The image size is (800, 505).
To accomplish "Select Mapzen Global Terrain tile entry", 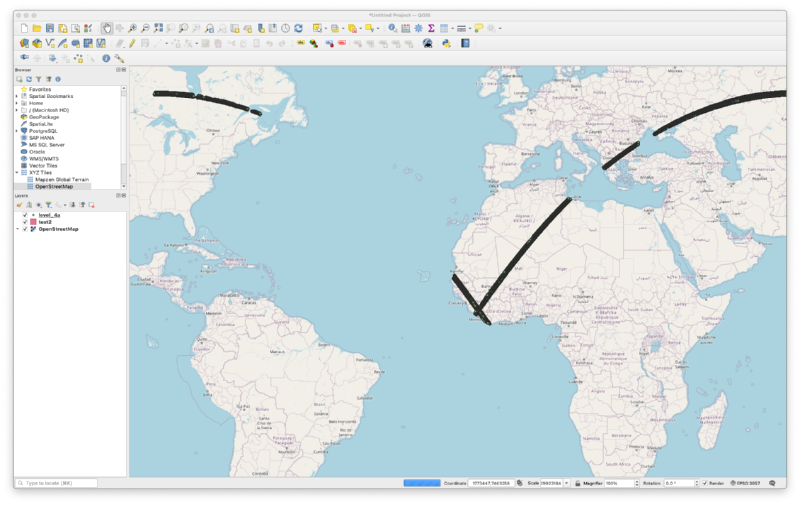I will [62, 180].
